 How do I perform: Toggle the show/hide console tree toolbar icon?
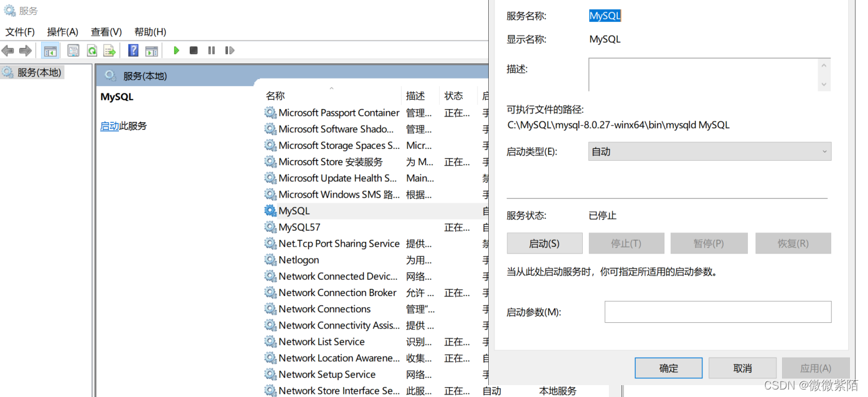[50, 50]
